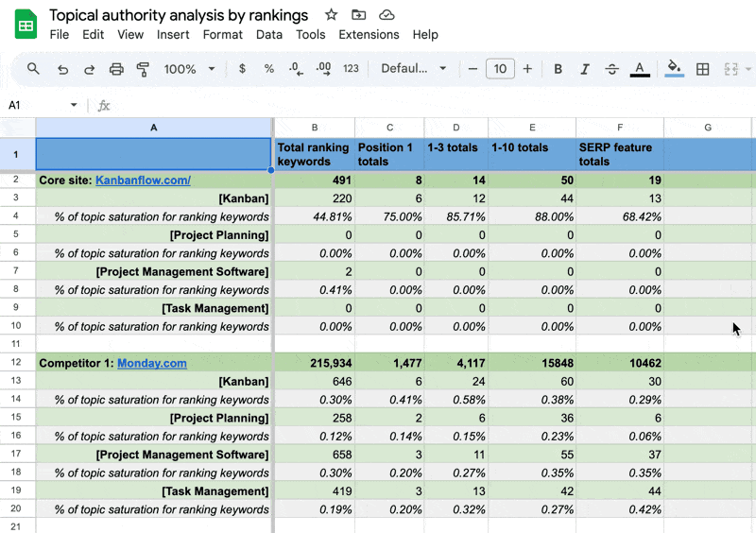Open the A1 name box dropdown
The width and height of the screenshot is (756, 533).
(x=74, y=105)
